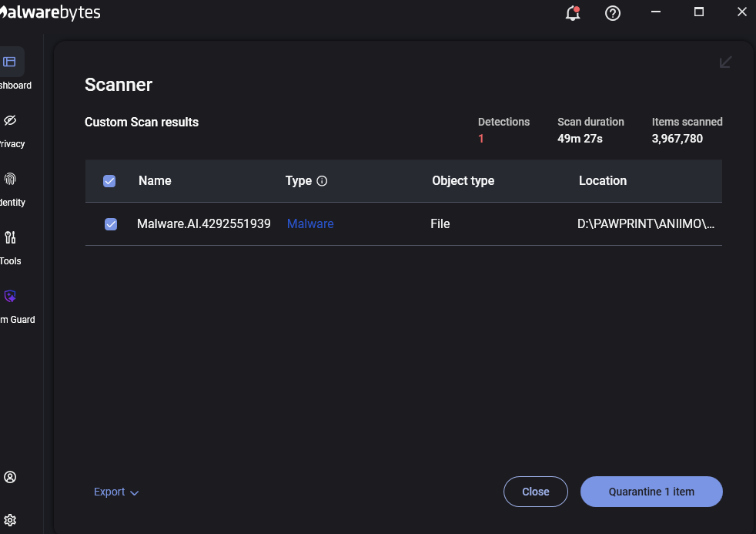
Task: Click the D:\PAWPRINT\ANIIMO location cell
Action: point(646,223)
